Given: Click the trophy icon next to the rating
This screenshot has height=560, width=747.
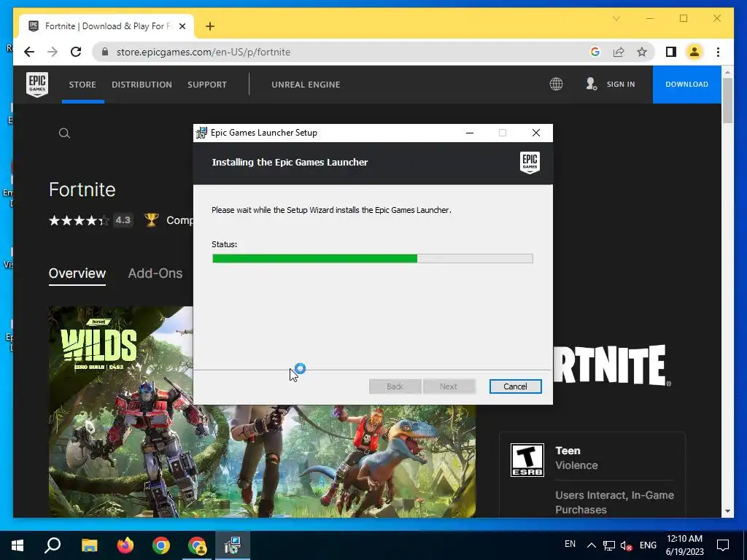Looking at the screenshot, I should coord(152,220).
